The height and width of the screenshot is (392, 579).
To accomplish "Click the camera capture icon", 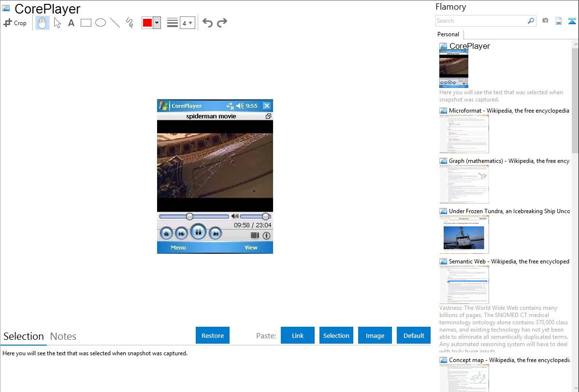I will (545, 21).
